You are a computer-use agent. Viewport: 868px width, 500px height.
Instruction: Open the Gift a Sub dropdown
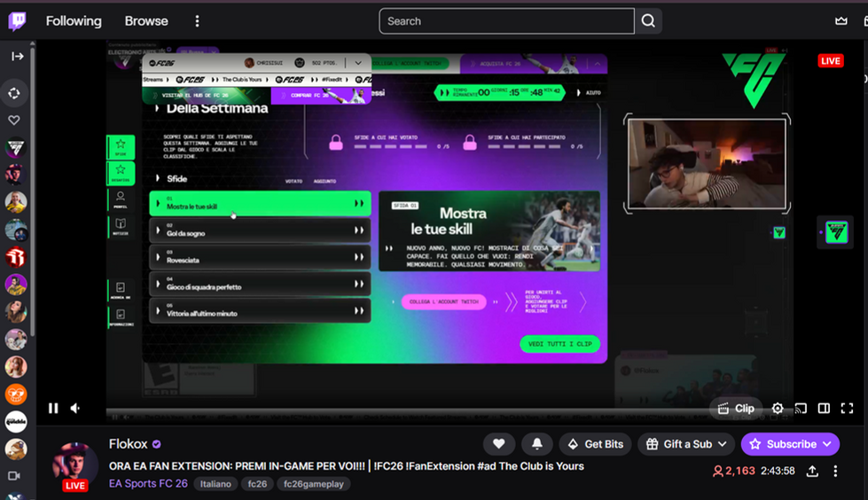pyautogui.click(x=686, y=444)
